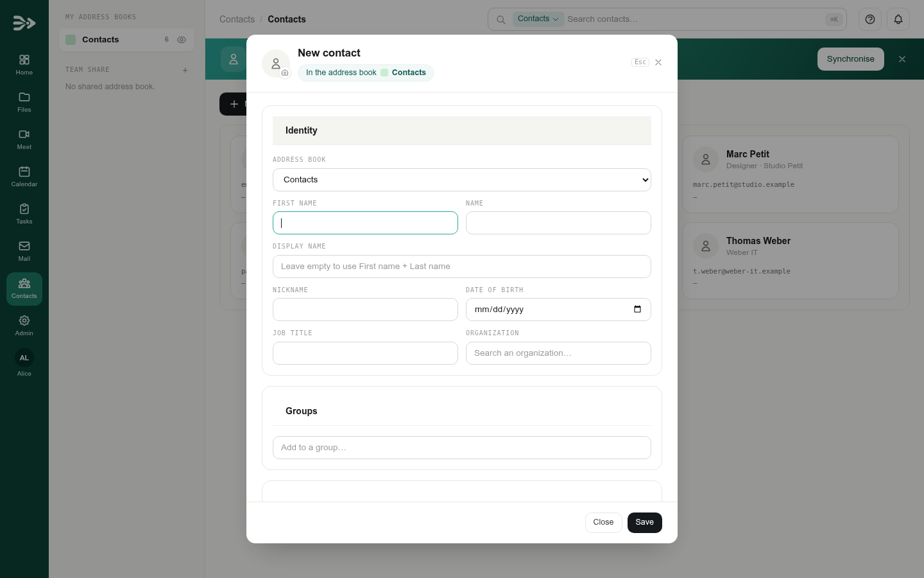Open the Add to a group field
The width and height of the screenshot is (924, 578).
[x=462, y=448]
